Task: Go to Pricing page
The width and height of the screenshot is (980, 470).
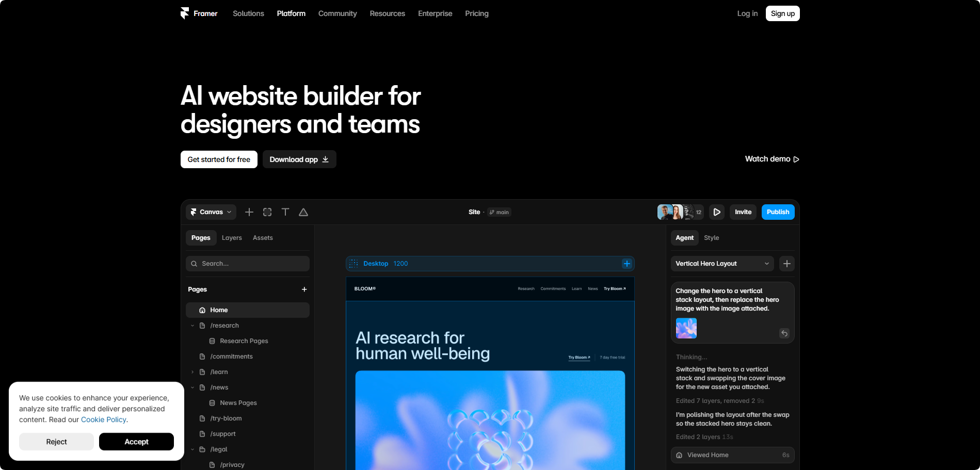Action: [x=477, y=13]
